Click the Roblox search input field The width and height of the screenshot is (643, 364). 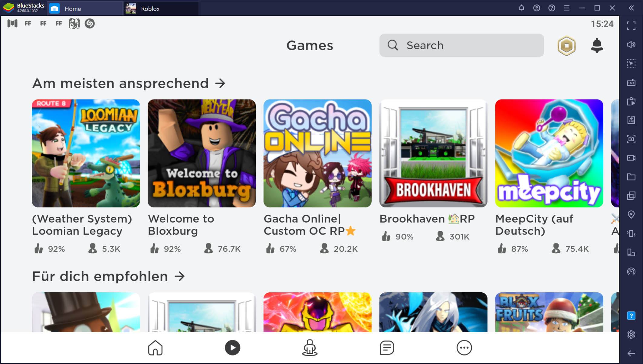click(461, 45)
